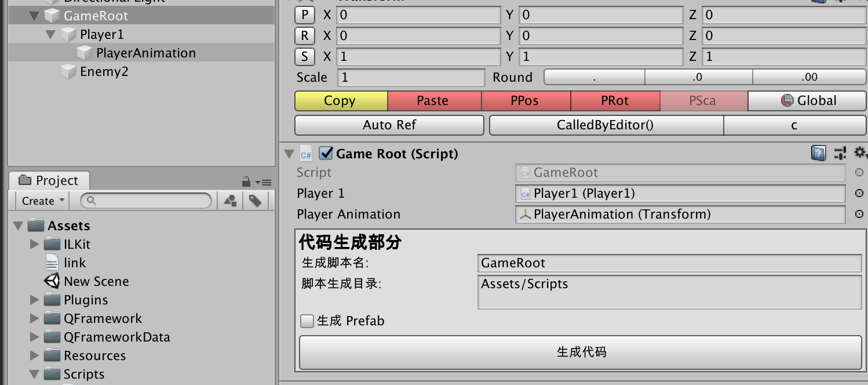This screenshot has width=868, height=385.
Task: Click the Position X value field
Action: (x=418, y=15)
